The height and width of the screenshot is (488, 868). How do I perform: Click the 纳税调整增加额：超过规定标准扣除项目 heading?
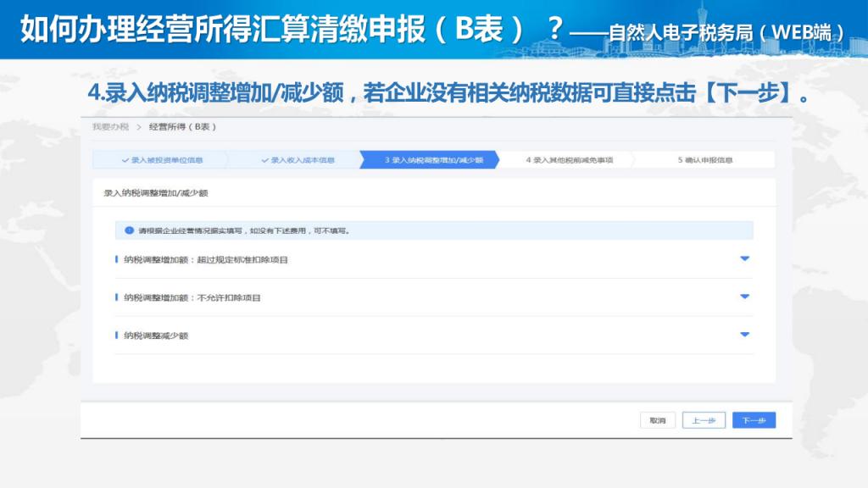pos(205,259)
